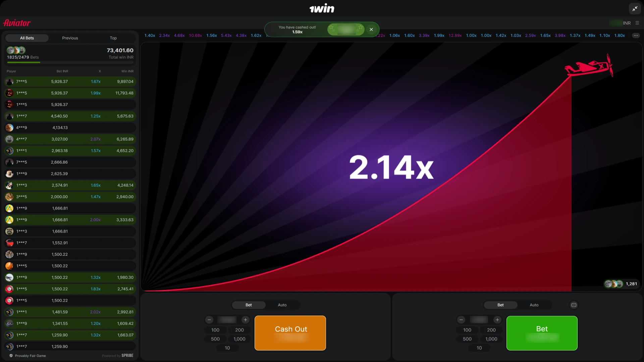644x362 pixels.
Task: Dismiss the cashed out notification
Action: pos(371,29)
